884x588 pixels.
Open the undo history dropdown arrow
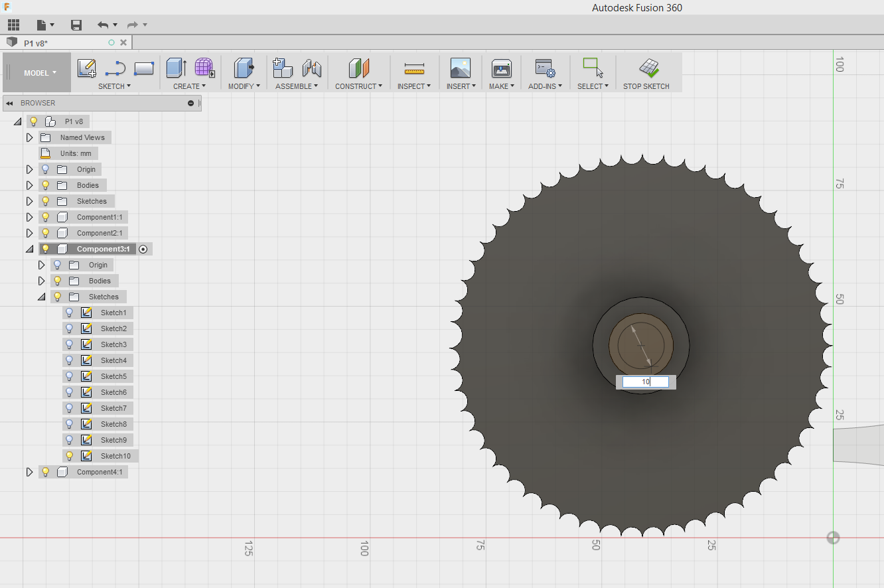[x=115, y=25]
